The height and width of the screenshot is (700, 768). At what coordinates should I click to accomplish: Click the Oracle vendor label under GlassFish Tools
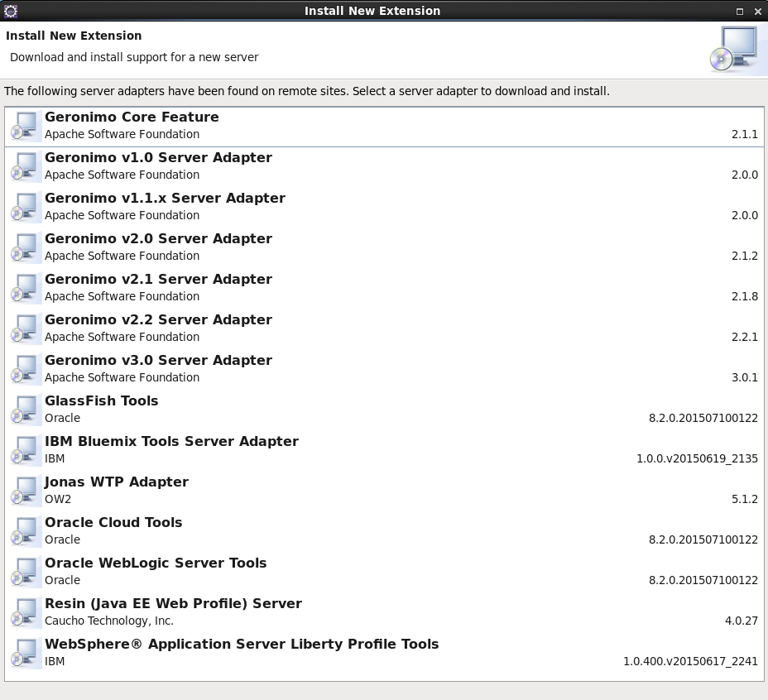tap(62, 418)
